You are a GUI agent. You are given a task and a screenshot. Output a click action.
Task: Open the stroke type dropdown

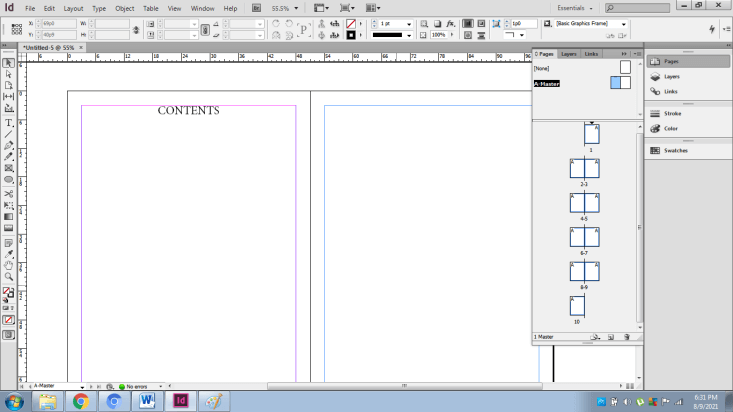tap(409, 36)
